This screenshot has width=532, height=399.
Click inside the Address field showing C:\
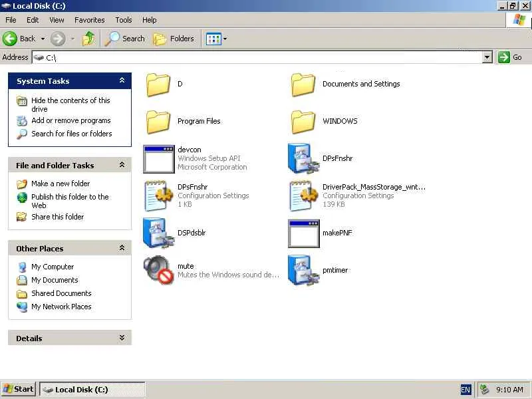(x=257, y=57)
